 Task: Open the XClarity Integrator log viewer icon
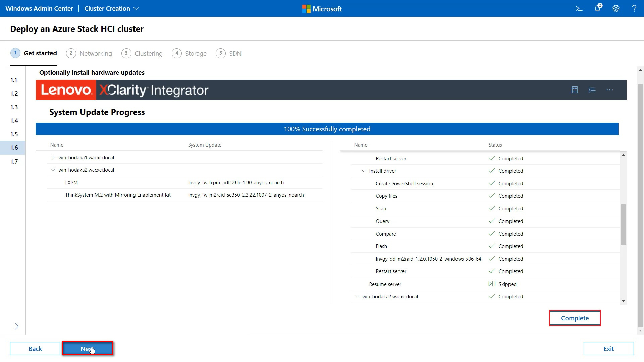[575, 90]
